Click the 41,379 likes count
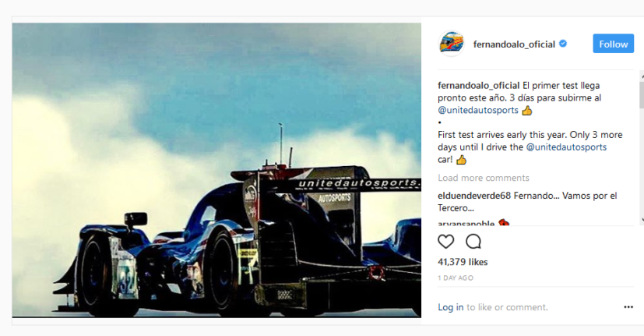Viewport: 644px width, 336px height. point(463,262)
